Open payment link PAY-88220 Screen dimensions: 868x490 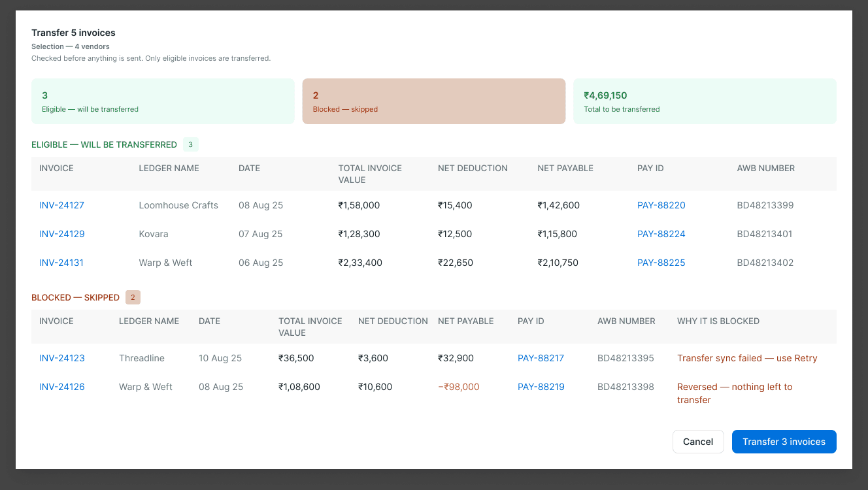(x=661, y=205)
